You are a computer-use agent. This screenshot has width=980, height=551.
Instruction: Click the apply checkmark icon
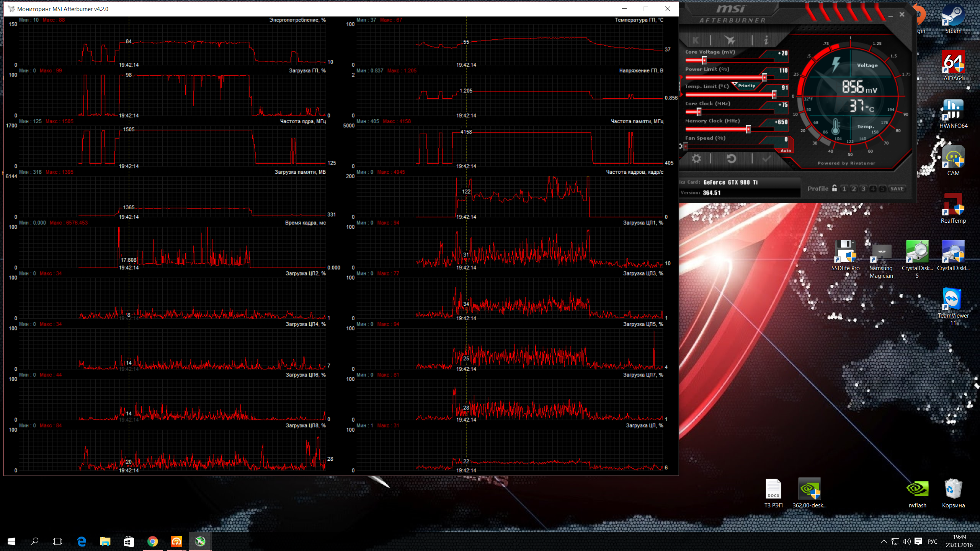coord(766,159)
